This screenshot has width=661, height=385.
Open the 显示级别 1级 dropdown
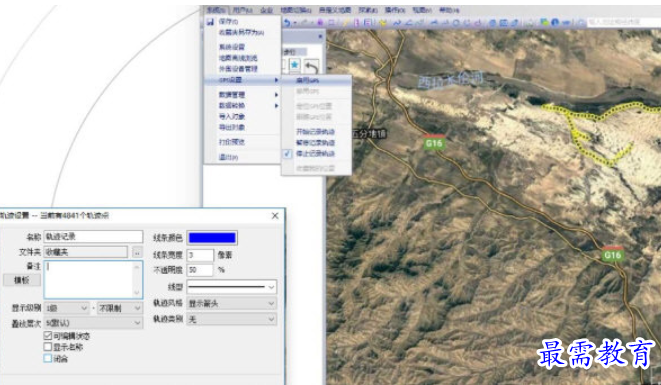[67, 308]
